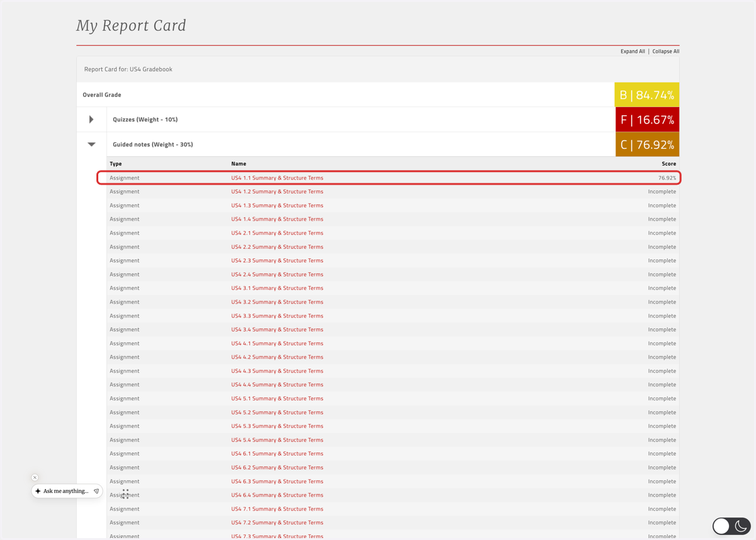
Task: Toggle the light/dark mode switch
Action: coord(731,526)
